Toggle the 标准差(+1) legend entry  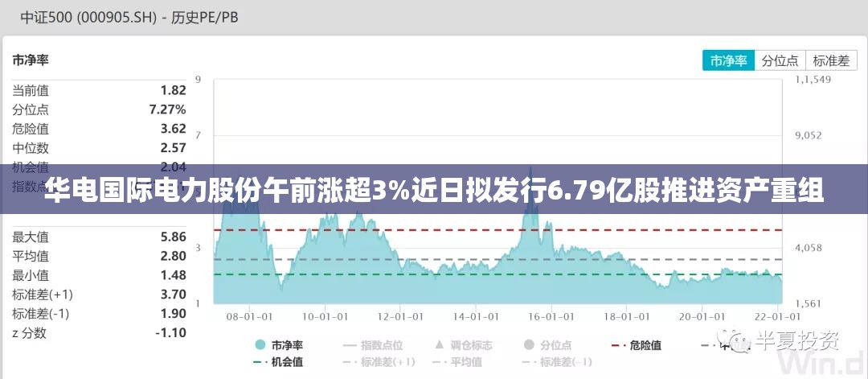[379, 362]
